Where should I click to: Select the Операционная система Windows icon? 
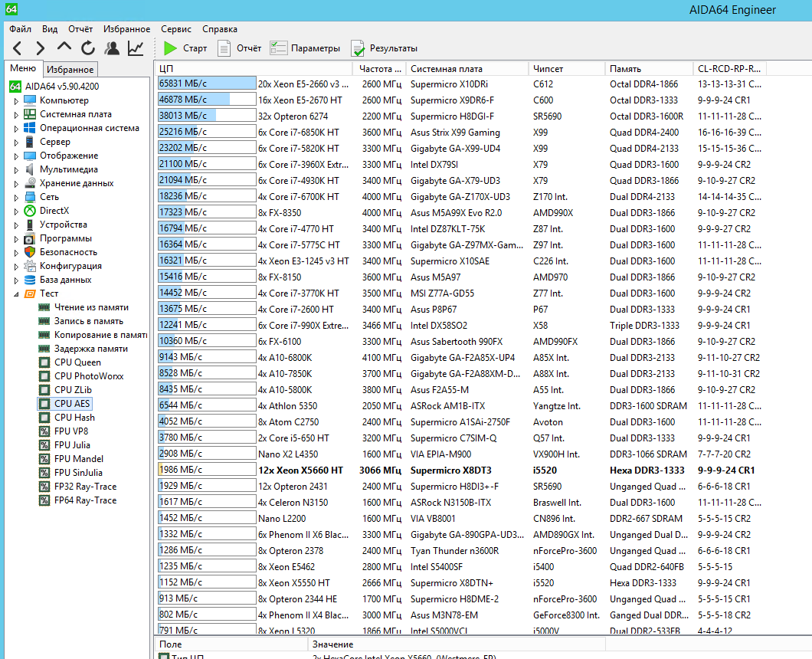(x=30, y=128)
